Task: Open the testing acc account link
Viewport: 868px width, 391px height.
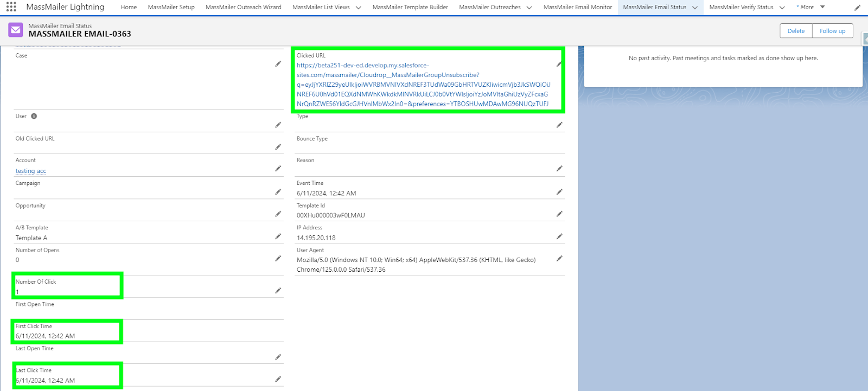Action: pyautogui.click(x=31, y=171)
